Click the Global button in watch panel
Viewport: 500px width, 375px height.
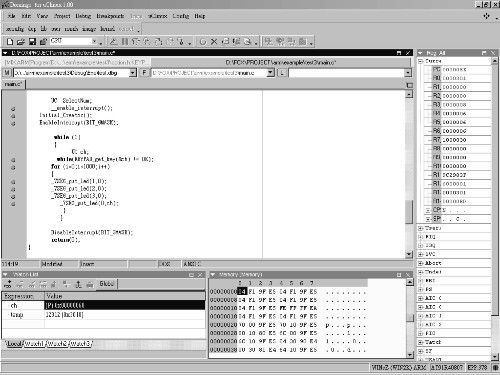pos(106,284)
